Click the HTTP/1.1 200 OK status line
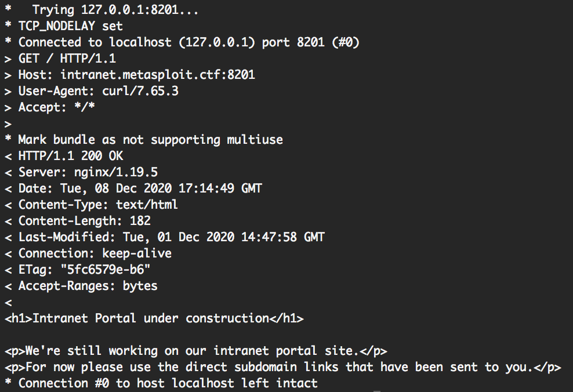The width and height of the screenshot is (573, 392). (x=70, y=156)
